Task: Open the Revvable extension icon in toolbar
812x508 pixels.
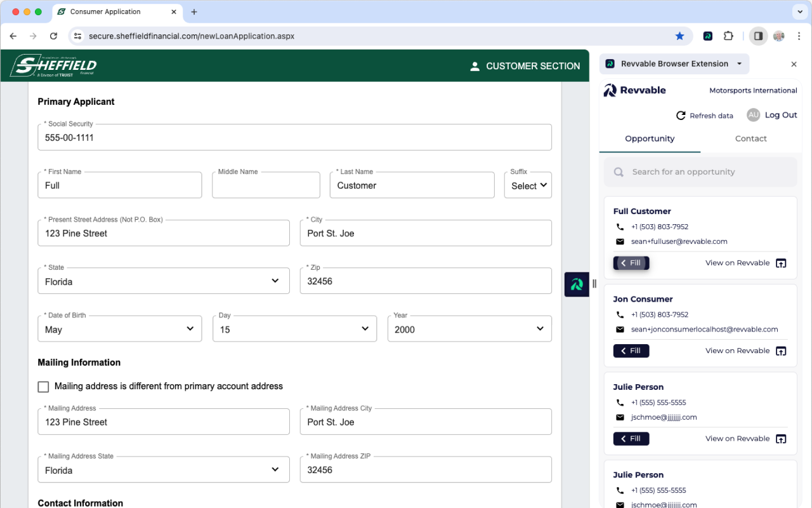Action: click(708, 36)
